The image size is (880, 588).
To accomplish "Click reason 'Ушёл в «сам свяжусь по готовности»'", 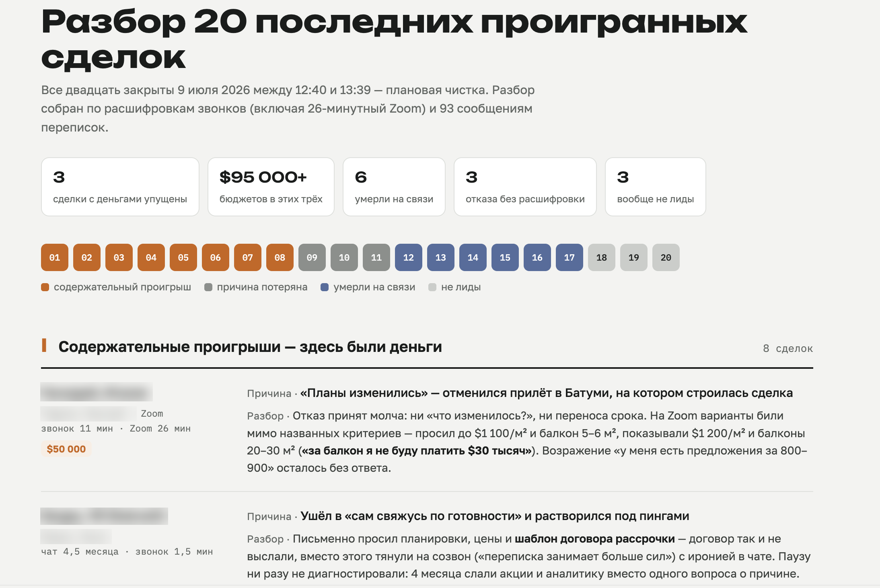I will coord(411,516).
